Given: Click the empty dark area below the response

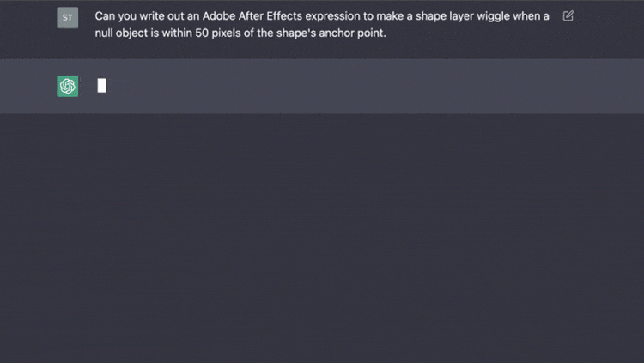Looking at the screenshot, I should click(x=322, y=240).
